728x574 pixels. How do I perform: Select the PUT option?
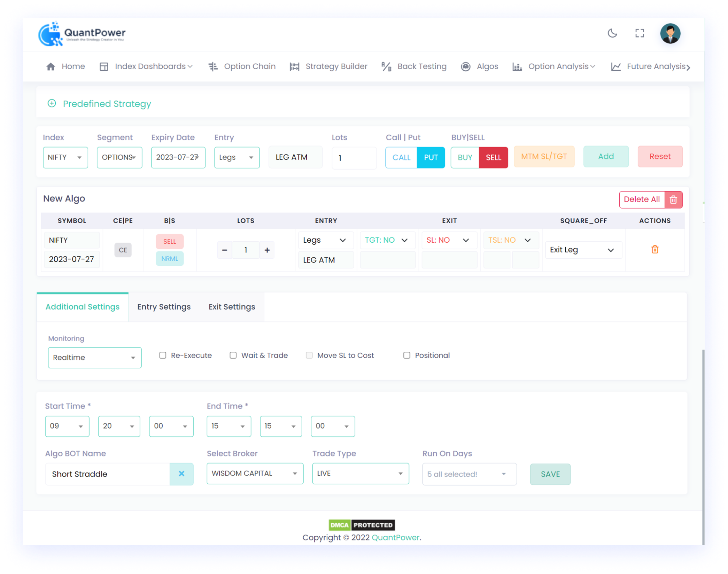coord(431,157)
